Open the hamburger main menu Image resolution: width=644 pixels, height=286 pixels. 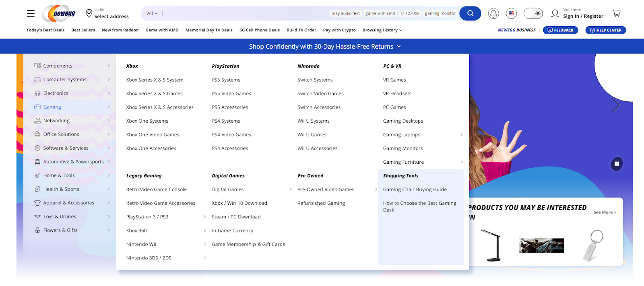(x=31, y=14)
